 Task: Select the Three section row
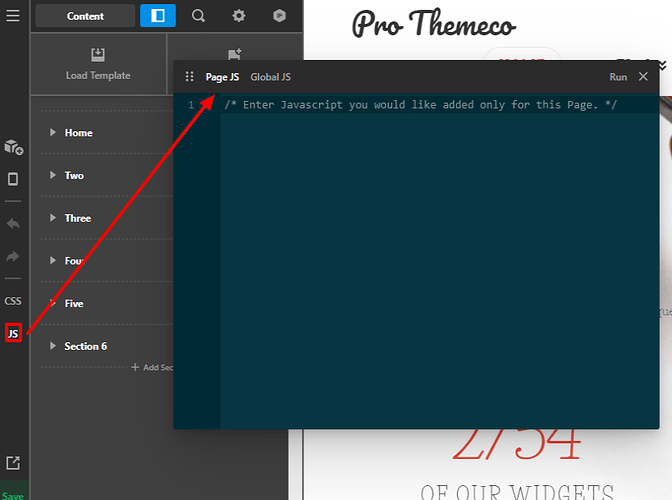tap(107, 218)
